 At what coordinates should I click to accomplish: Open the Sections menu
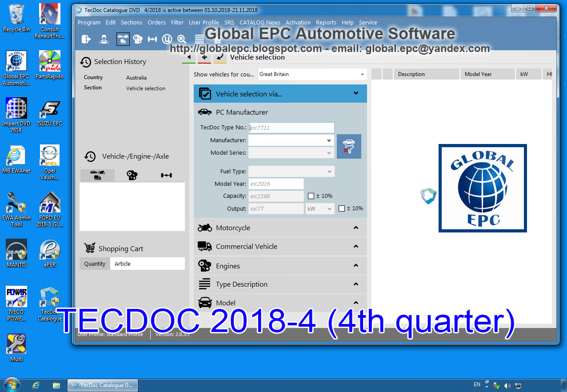pyautogui.click(x=132, y=22)
